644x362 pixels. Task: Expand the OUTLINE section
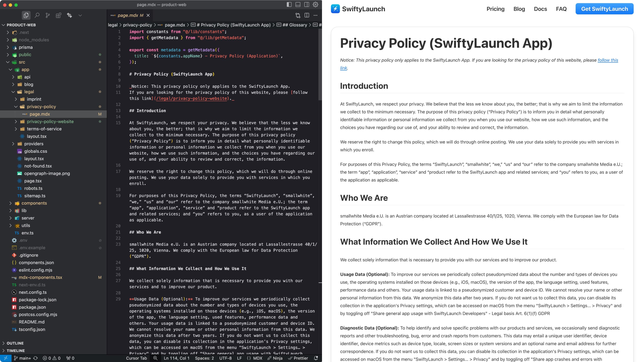pos(15,343)
